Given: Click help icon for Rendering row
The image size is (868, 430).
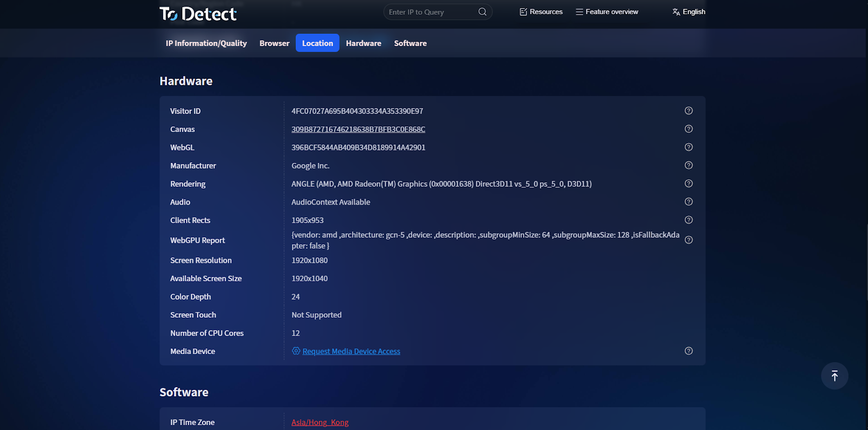Looking at the screenshot, I should pos(688,184).
